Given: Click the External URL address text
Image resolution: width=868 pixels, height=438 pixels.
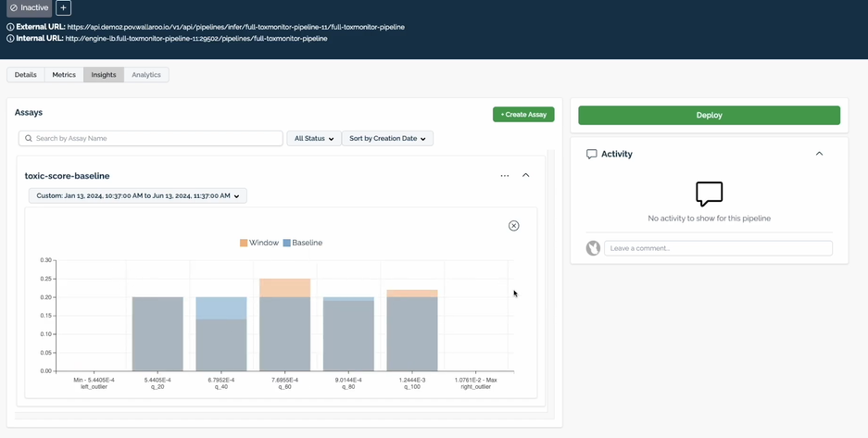Looking at the screenshot, I should pyautogui.click(x=236, y=27).
